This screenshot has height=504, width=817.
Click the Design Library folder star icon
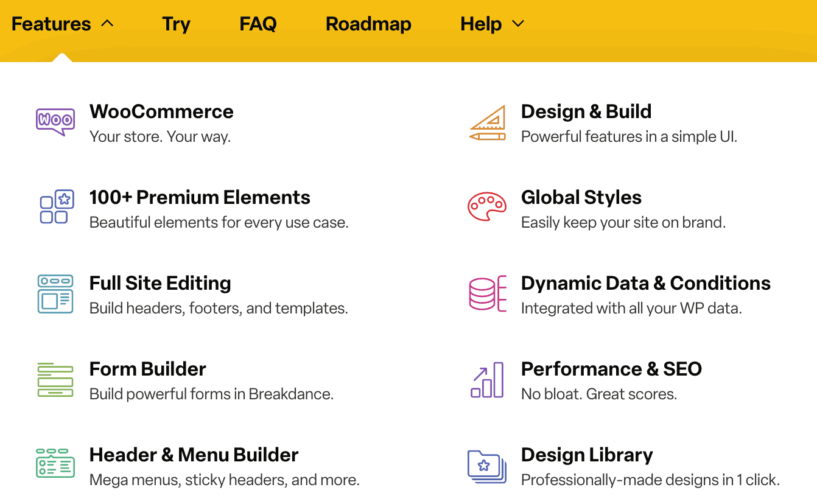pos(487,466)
